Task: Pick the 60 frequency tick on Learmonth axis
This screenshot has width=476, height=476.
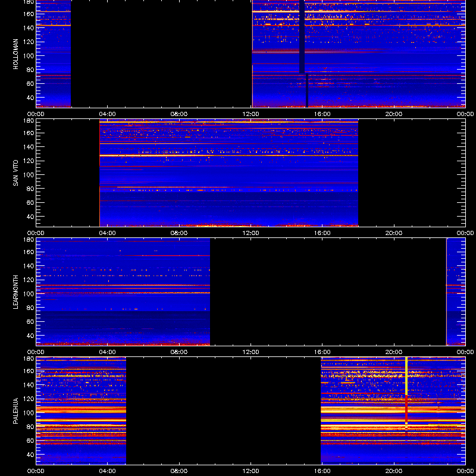Action: (x=30, y=321)
